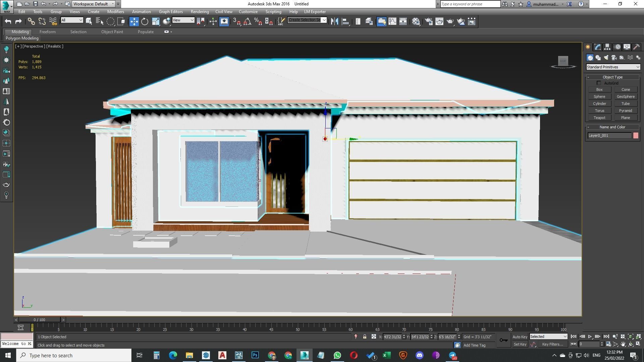
Task: Click Play Animation button
Action: [590, 337]
